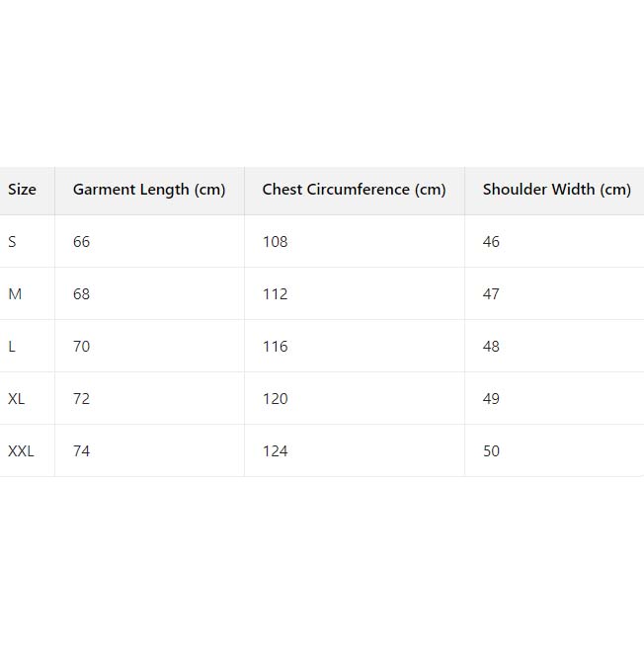Select chest circumference value 112
Screen dimensions: 644x645
275,294
